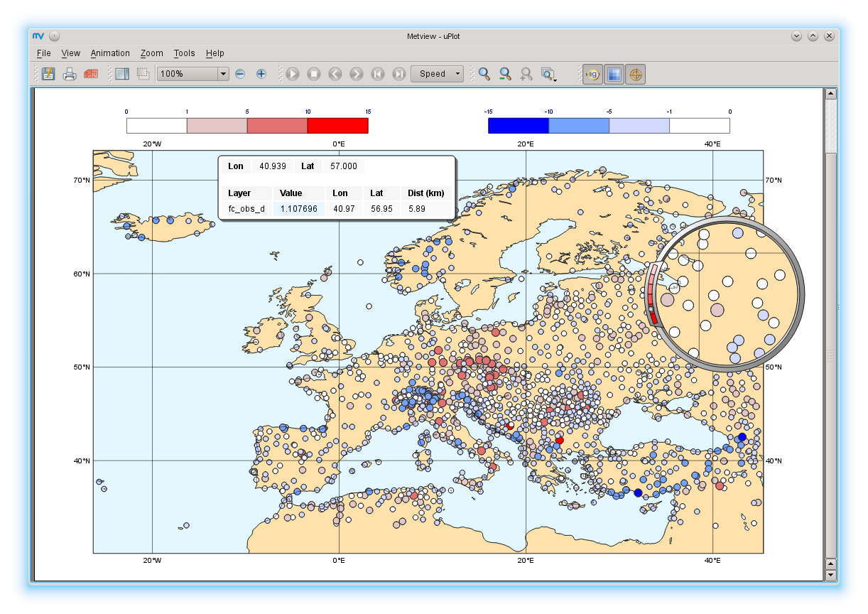Open the Help menu
The image size is (868, 614).
[x=215, y=53]
